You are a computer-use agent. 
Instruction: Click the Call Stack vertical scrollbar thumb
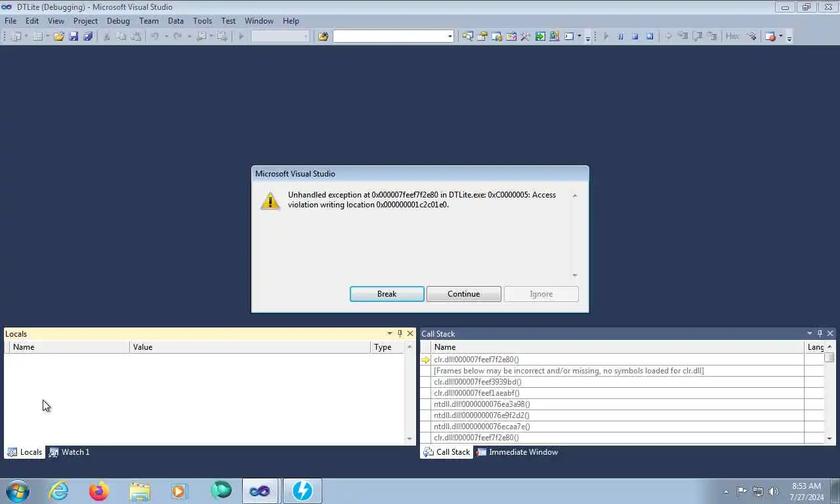click(829, 358)
